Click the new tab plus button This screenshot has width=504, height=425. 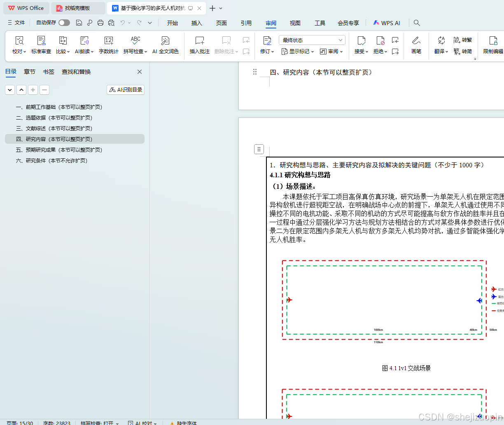point(212,8)
